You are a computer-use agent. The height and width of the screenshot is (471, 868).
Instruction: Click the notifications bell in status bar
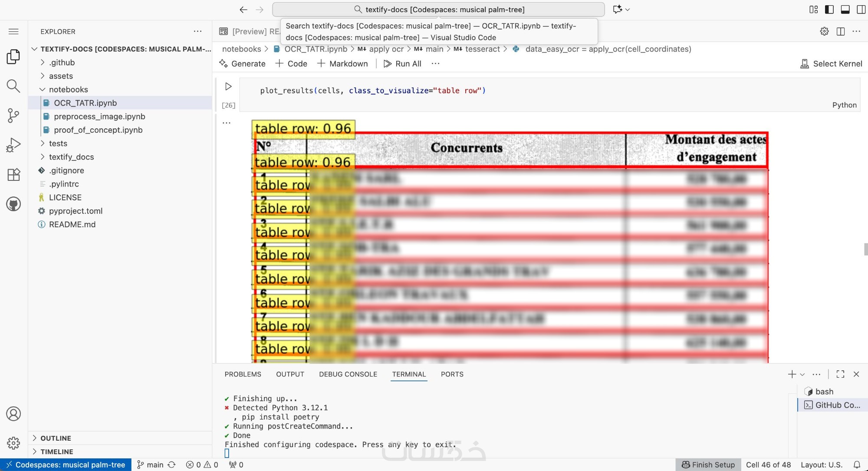(857, 464)
